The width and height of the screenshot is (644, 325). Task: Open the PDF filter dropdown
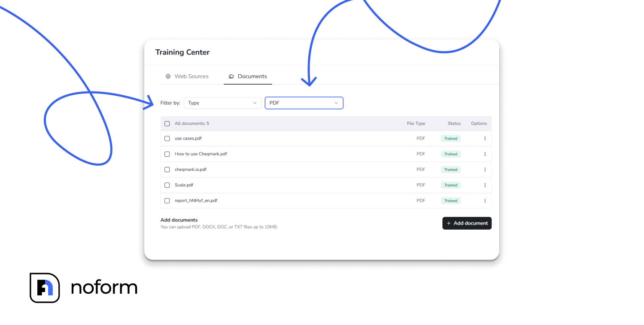[x=304, y=103]
